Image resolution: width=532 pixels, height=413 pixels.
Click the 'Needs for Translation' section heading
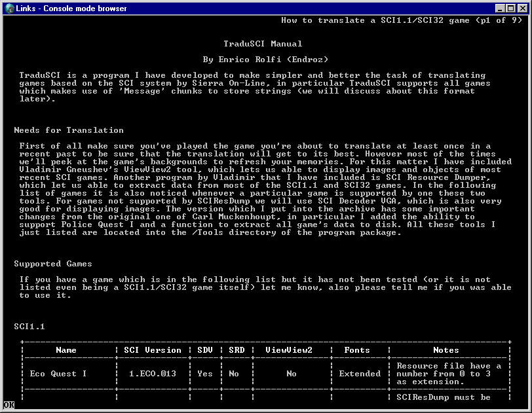click(69, 130)
